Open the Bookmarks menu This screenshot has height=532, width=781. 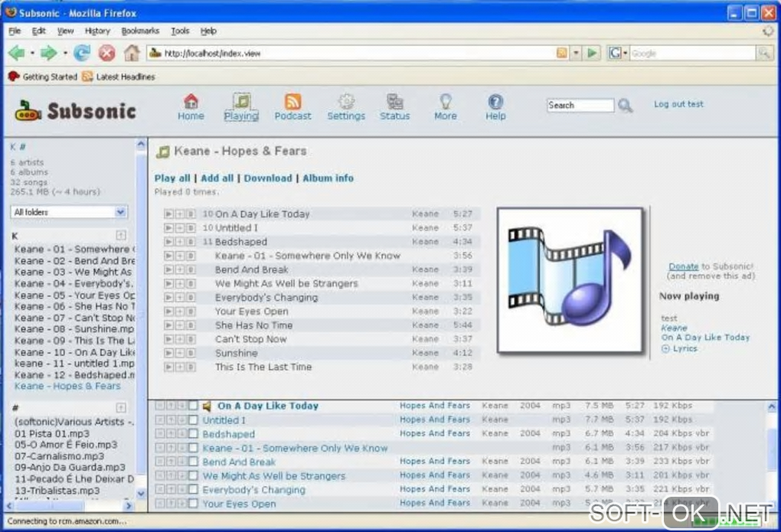(140, 31)
